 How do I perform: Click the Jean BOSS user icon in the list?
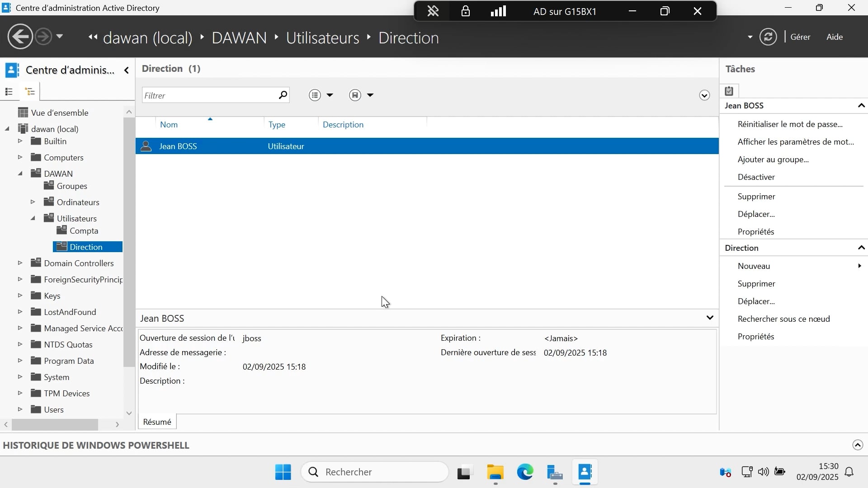(146, 146)
